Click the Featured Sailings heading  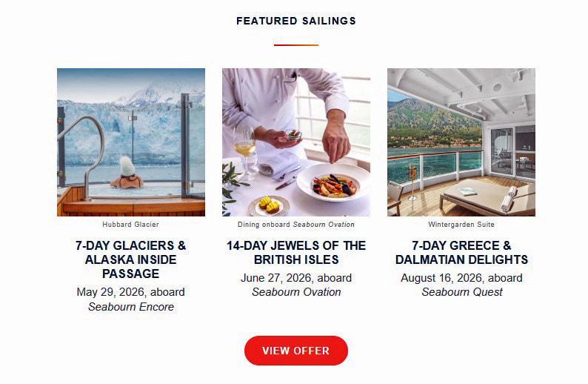pos(296,21)
